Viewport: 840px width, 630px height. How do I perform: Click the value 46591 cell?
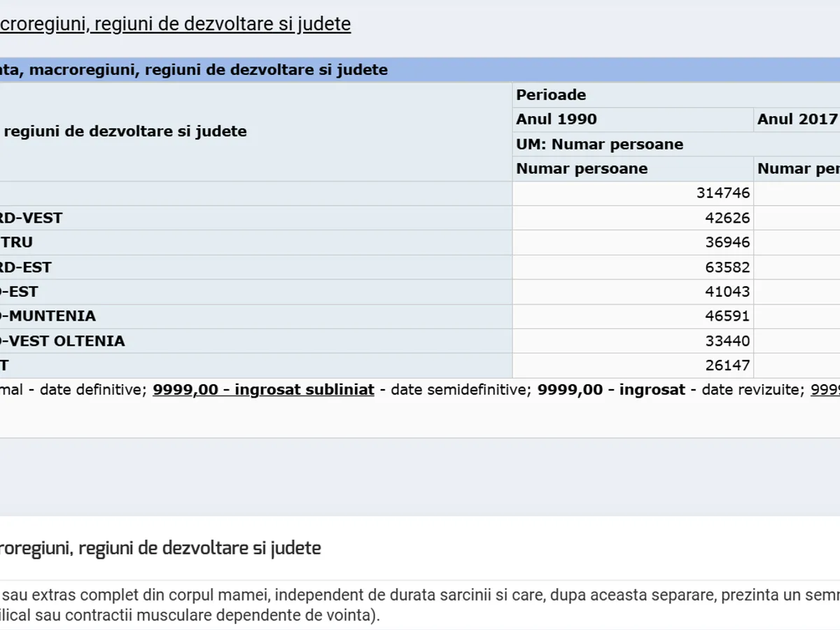[727, 316]
